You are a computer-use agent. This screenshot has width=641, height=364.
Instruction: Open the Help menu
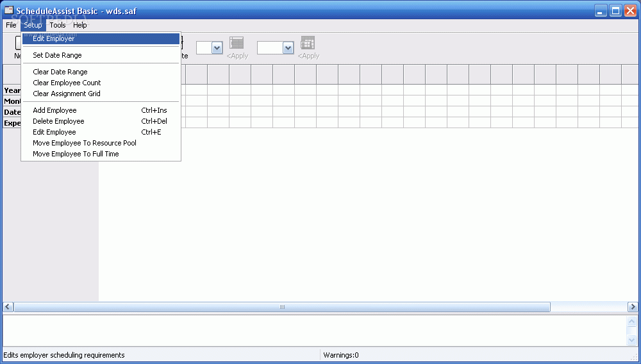[x=79, y=25]
